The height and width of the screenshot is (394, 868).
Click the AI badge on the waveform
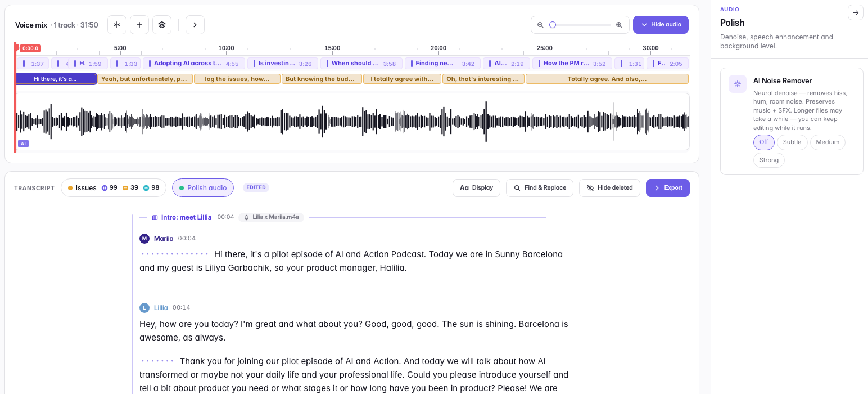pyautogui.click(x=23, y=144)
